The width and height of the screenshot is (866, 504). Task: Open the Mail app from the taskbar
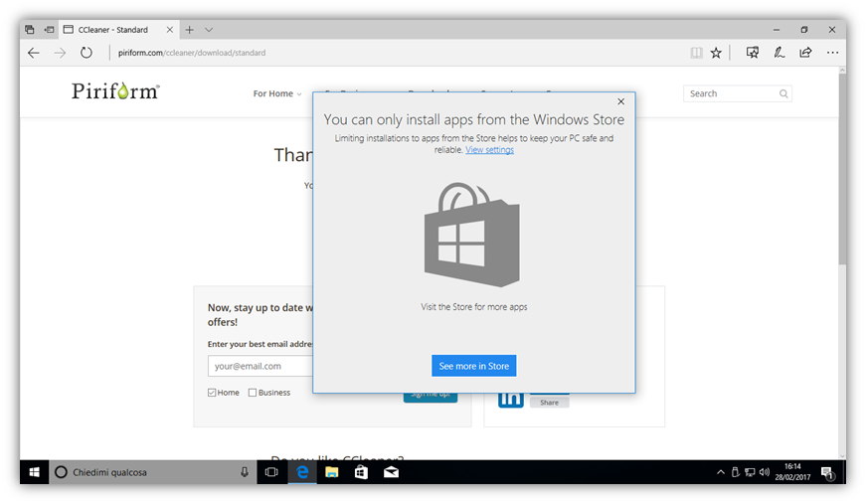pos(391,472)
